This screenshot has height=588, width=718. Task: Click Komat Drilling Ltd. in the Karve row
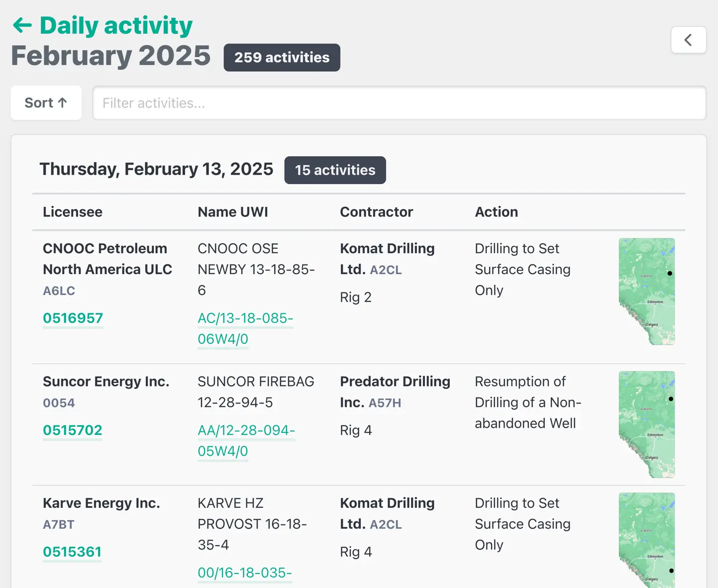(387, 513)
